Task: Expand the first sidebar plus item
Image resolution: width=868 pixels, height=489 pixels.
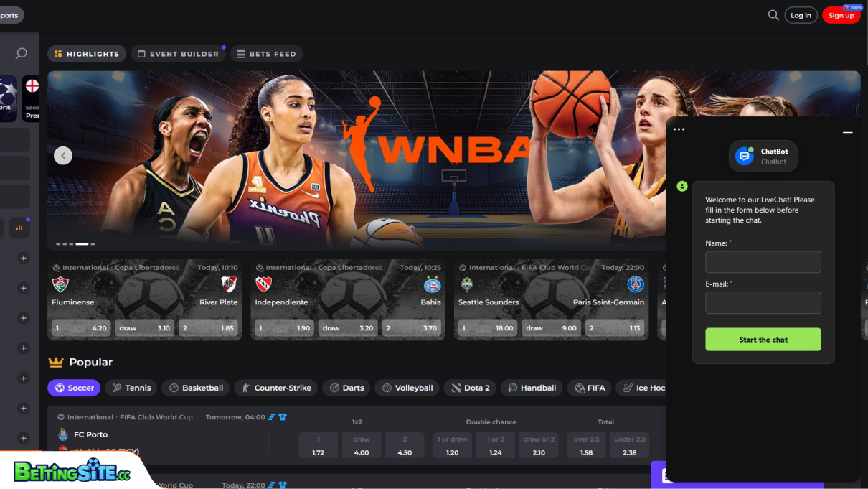Action: coord(24,258)
